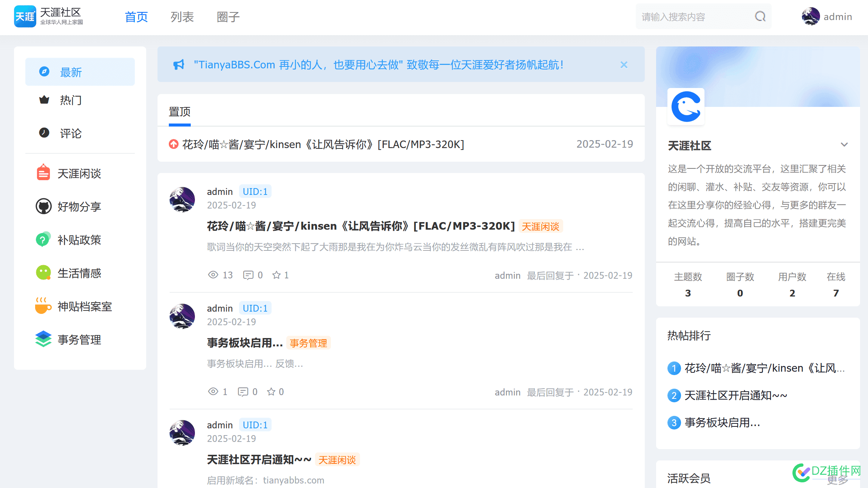Open the 神贴档案室 board

point(85,306)
